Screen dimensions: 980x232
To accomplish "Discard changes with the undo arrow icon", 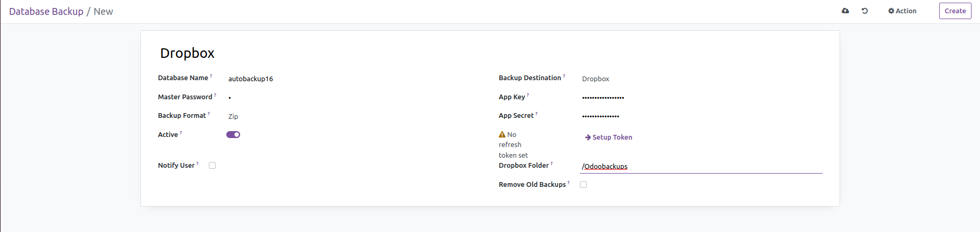I will [x=864, y=11].
